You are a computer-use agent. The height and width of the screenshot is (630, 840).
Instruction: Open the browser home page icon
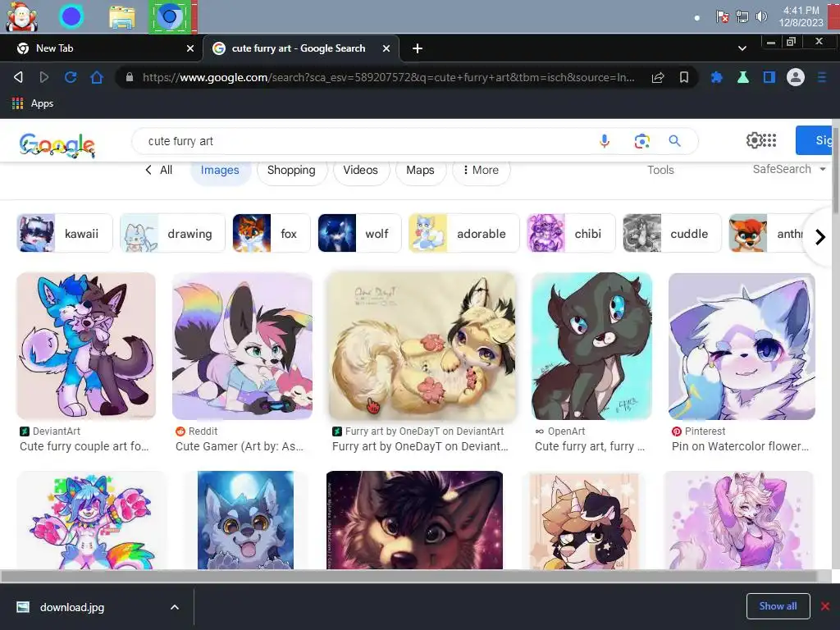[97, 77]
